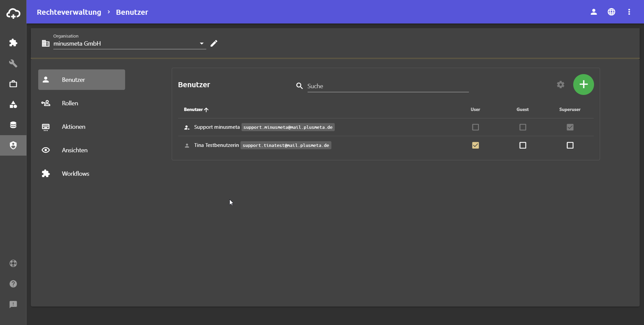This screenshot has height=325, width=644.
Task: Open the Rollen menu item
Action: coord(82,103)
